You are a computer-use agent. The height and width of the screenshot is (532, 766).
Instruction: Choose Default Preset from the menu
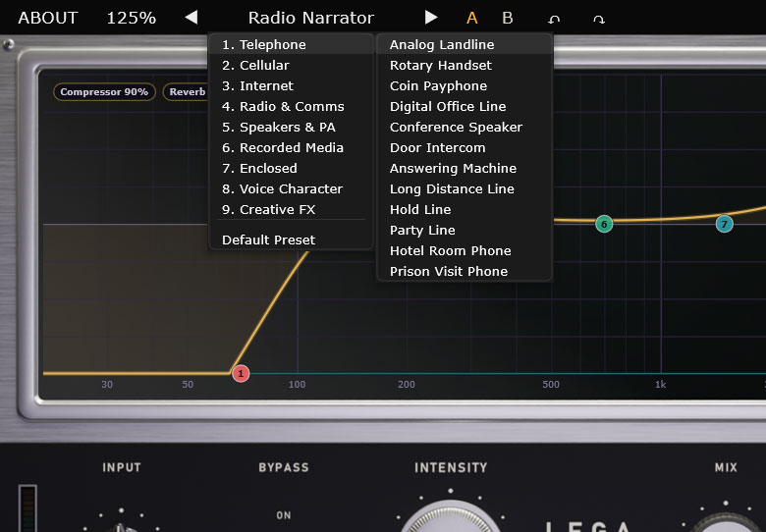pyautogui.click(x=291, y=239)
